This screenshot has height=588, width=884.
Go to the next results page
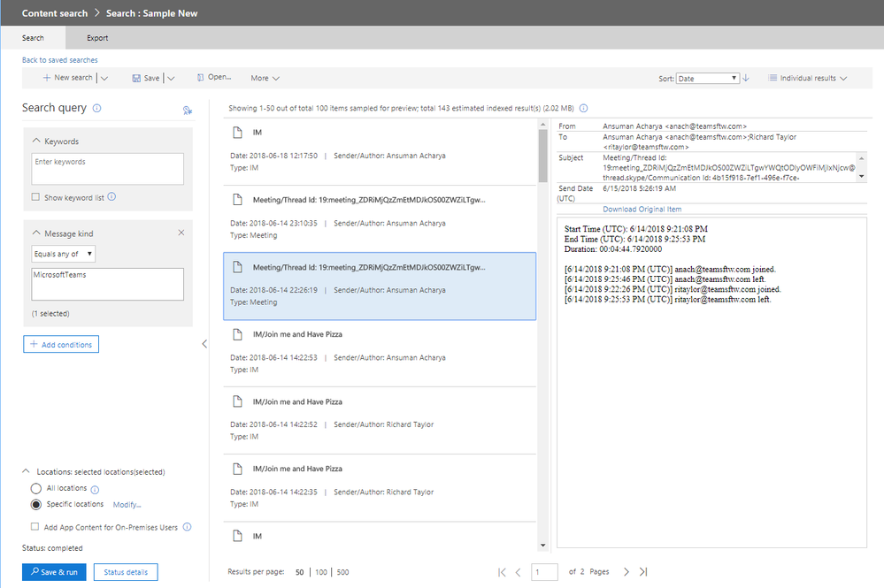click(x=626, y=572)
